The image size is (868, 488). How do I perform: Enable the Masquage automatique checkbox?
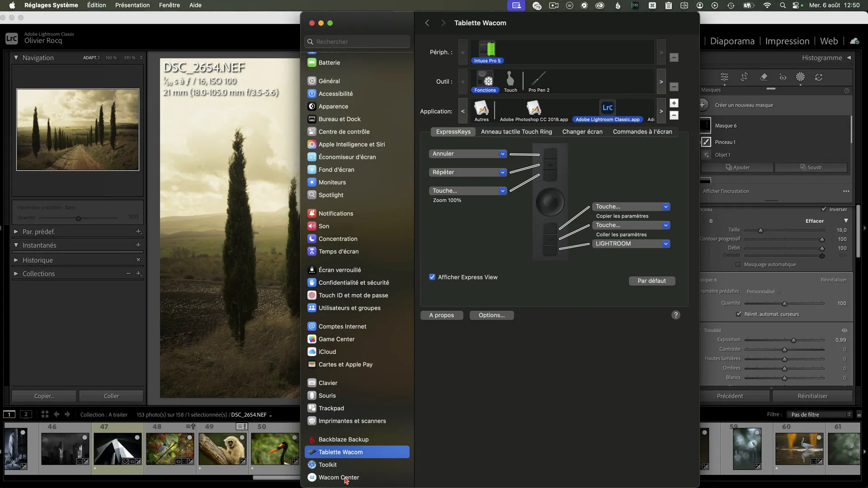coord(738,264)
